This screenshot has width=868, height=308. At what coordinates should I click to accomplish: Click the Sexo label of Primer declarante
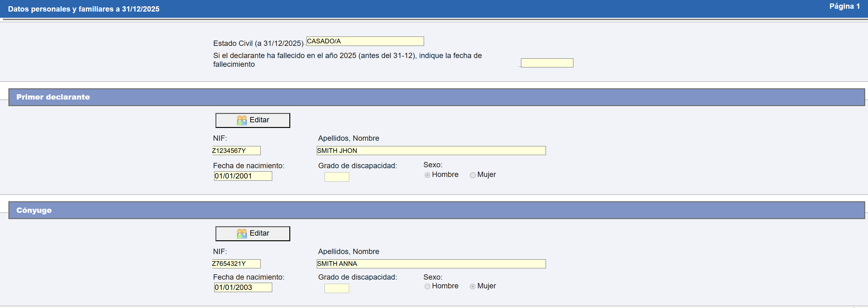point(433,165)
